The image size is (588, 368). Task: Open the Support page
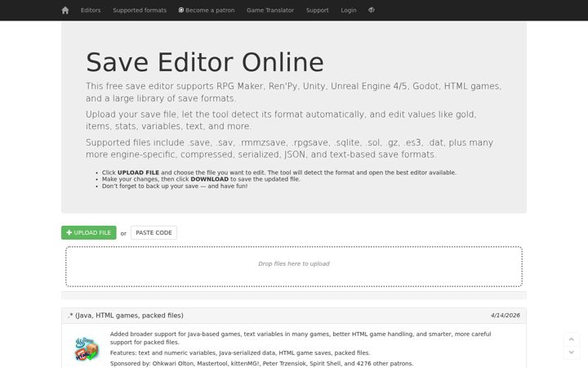pyautogui.click(x=317, y=10)
